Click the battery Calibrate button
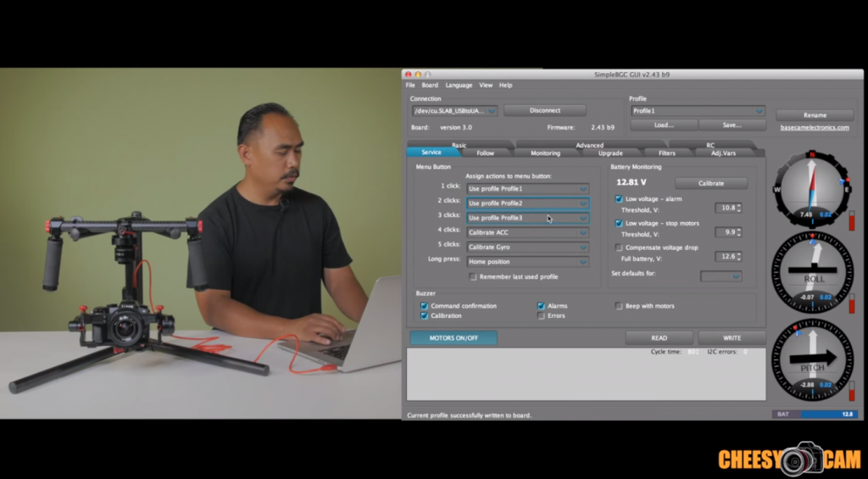 (x=711, y=183)
